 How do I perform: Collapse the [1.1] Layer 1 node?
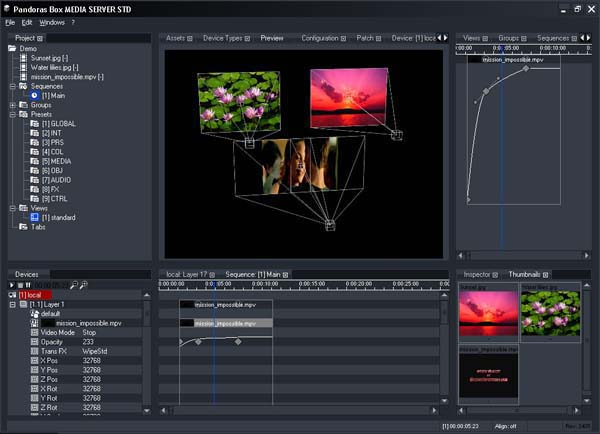coord(12,305)
